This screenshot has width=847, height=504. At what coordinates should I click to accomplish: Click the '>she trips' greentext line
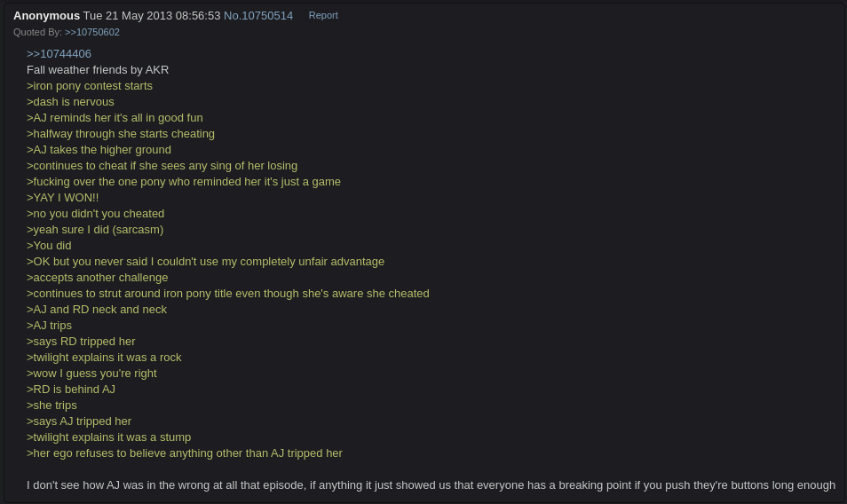(x=51, y=406)
